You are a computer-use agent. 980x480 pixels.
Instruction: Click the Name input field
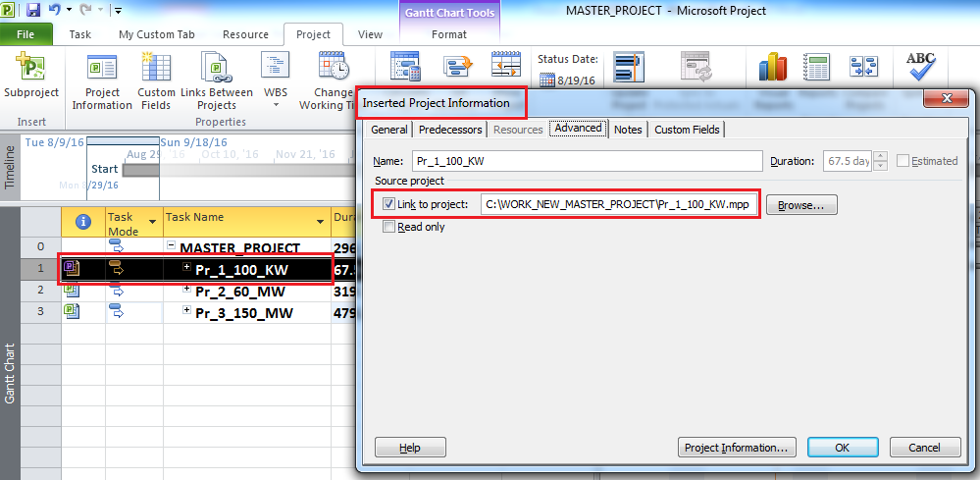[588, 161]
